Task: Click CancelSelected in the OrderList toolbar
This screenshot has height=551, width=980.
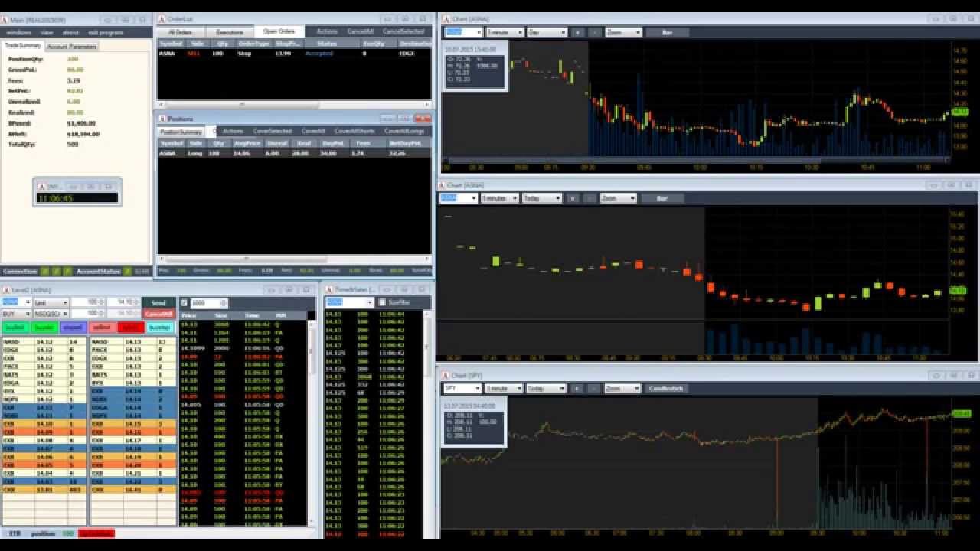Action: click(403, 31)
